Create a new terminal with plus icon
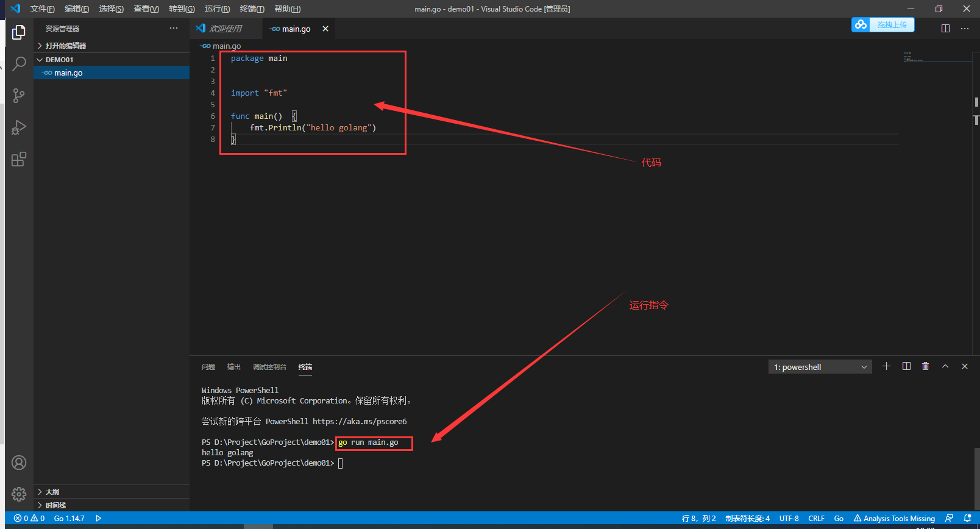 (886, 366)
